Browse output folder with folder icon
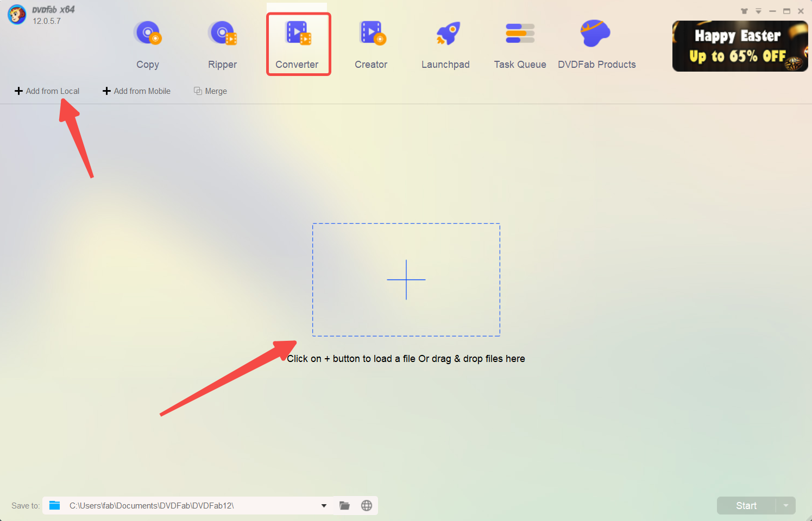The height and width of the screenshot is (521, 812). 344,506
